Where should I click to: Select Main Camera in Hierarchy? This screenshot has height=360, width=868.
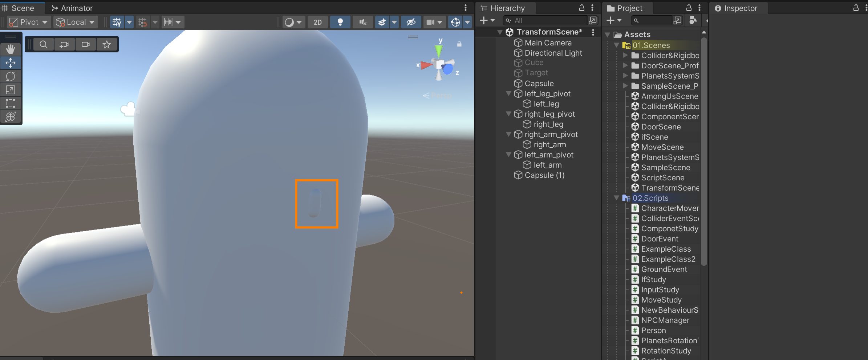click(x=548, y=43)
